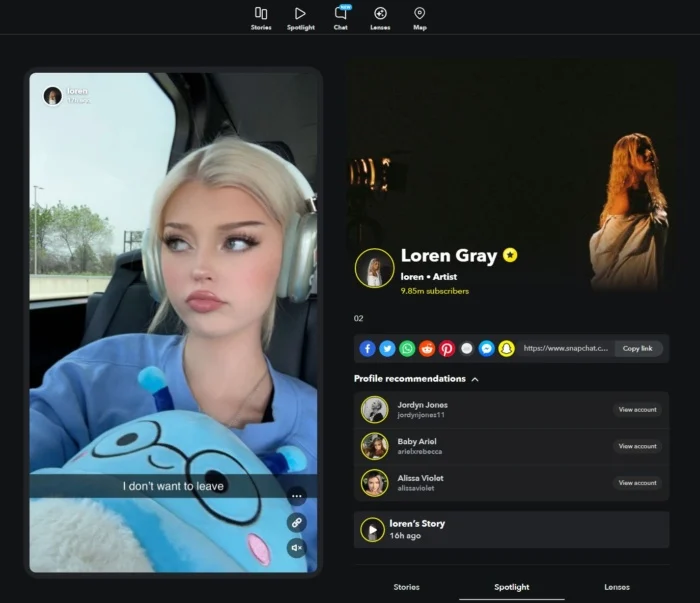Share profile to Reddit

coord(427,348)
